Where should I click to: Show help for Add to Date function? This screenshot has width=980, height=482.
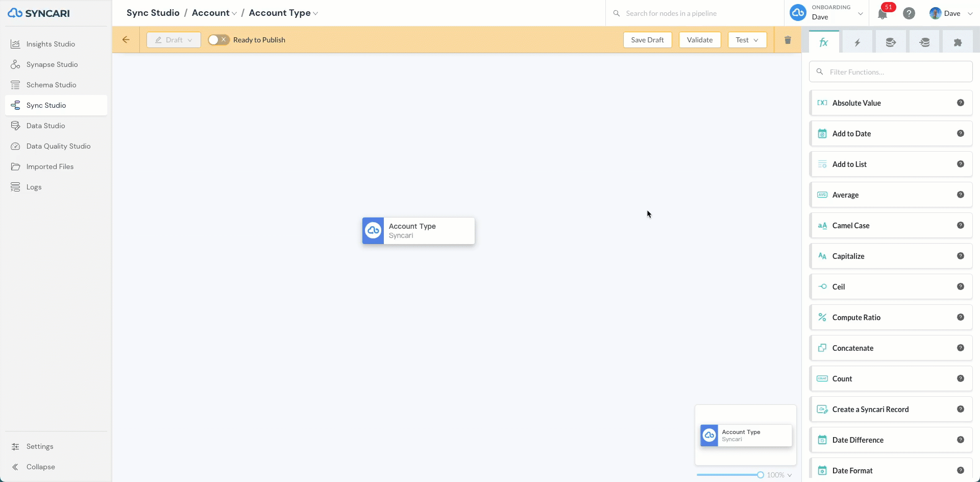[x=961, y=133]
